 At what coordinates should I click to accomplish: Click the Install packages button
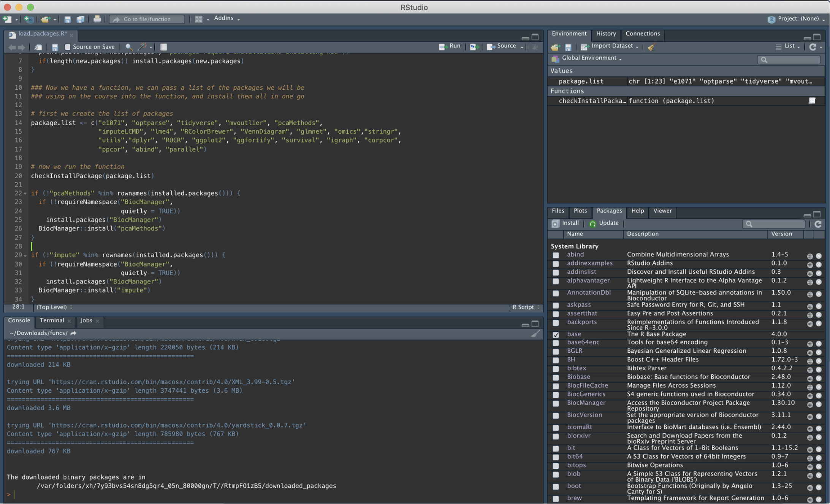[x=565, y=223]
